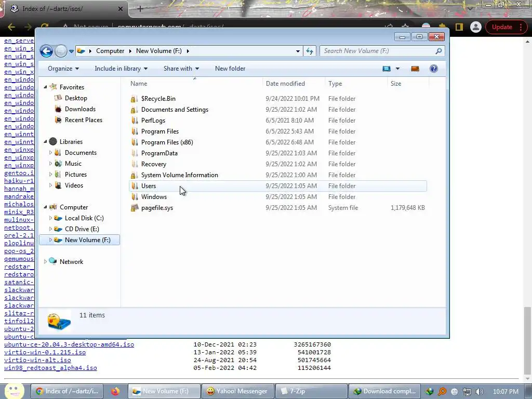Click the Recent Places icon

(58, 120)
